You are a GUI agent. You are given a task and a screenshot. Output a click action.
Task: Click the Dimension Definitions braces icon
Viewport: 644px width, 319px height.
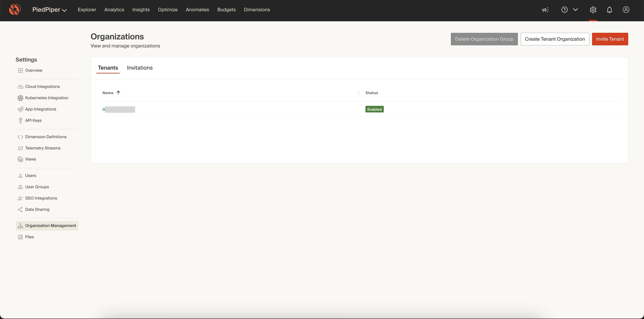pos(20,137)
